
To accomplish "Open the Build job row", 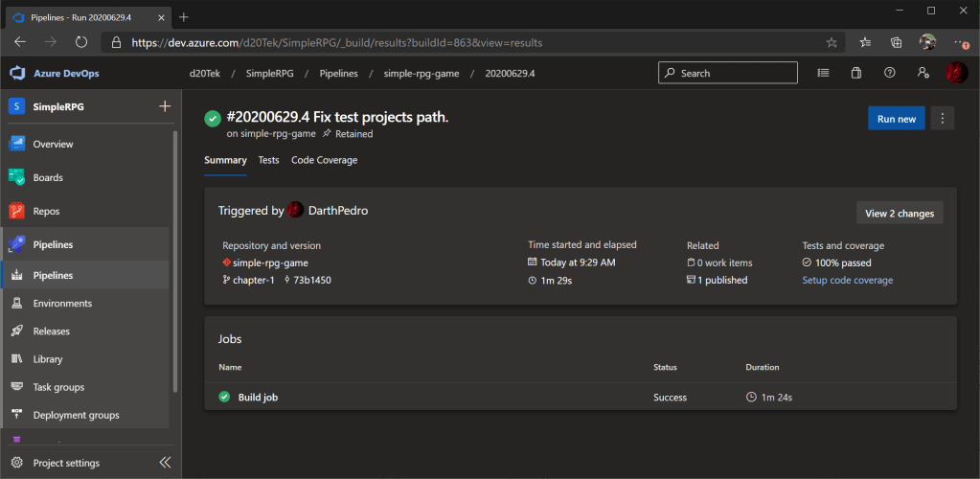I will click(258, 397).
